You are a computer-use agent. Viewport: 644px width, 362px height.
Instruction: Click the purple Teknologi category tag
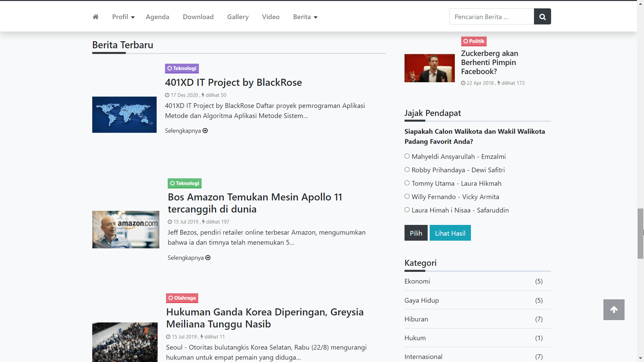(182, 68)
